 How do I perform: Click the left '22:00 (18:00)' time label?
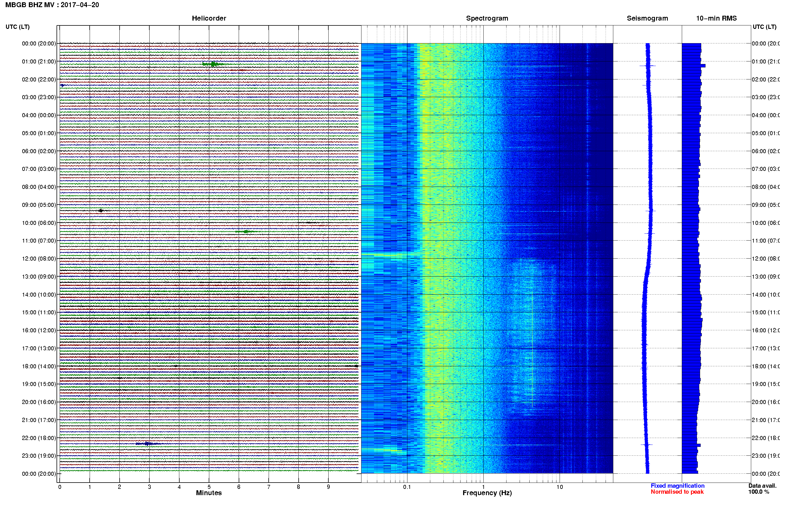[x=39, y=438]
